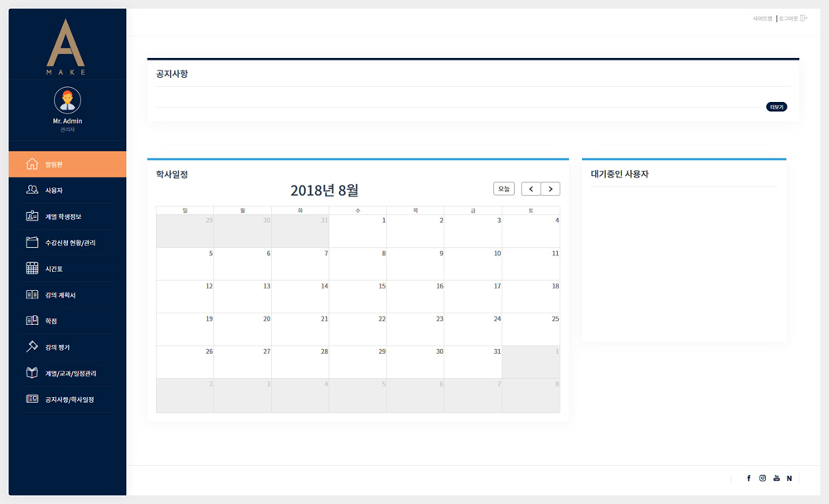Screen dimensions: 829x504
Task: Open the Facebook link in the footer
Action: [749, 478]
